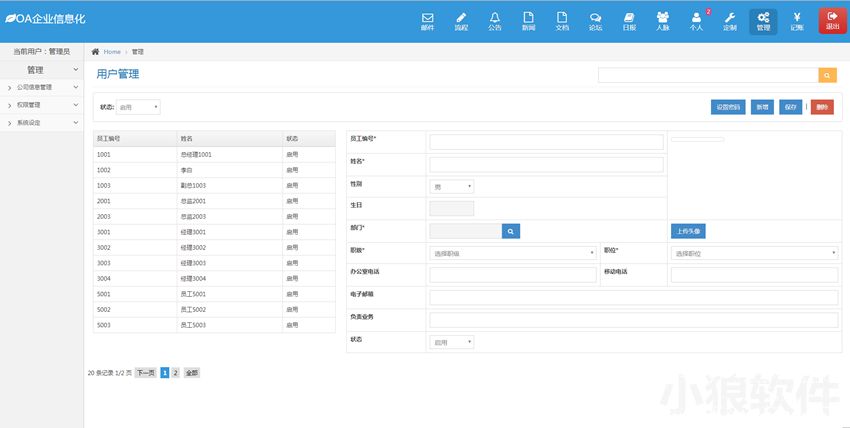This screenshot has height=428, width=850.
Task: Click the red 退出 logout button
Action: pyautogui.click(x=832, y=21)
